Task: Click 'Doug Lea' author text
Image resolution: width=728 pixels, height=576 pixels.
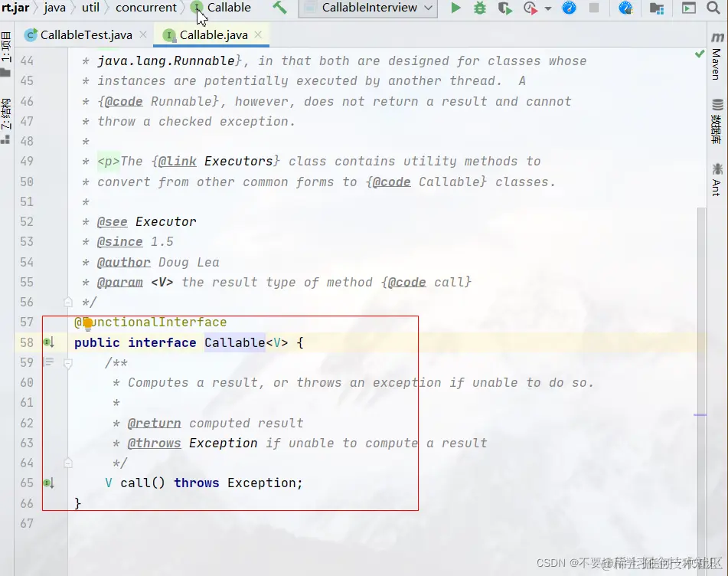Action: (x=188, y=263)
